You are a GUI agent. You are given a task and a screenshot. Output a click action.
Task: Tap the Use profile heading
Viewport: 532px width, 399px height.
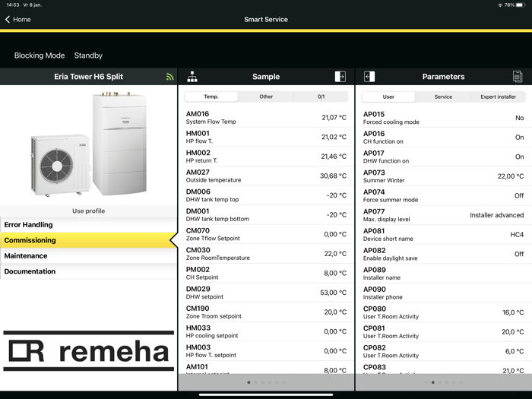(89, 211)
